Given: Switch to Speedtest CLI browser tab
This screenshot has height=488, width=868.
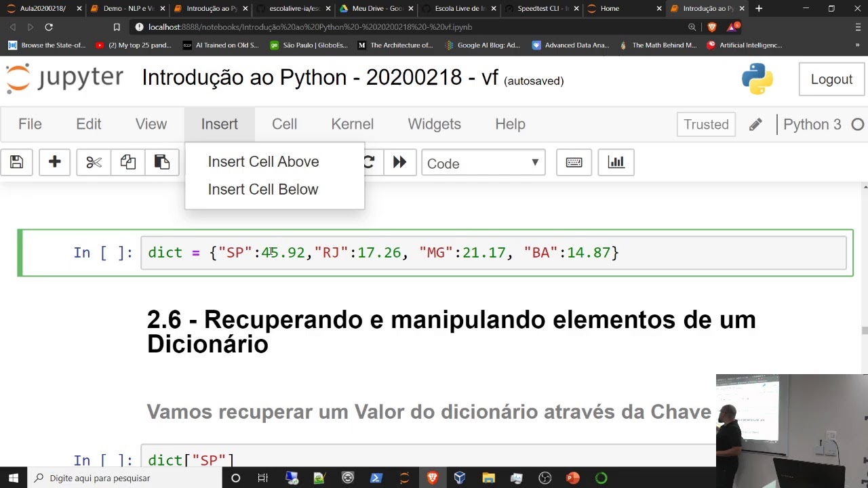Looking at the screenshot, I should [541, 8].
